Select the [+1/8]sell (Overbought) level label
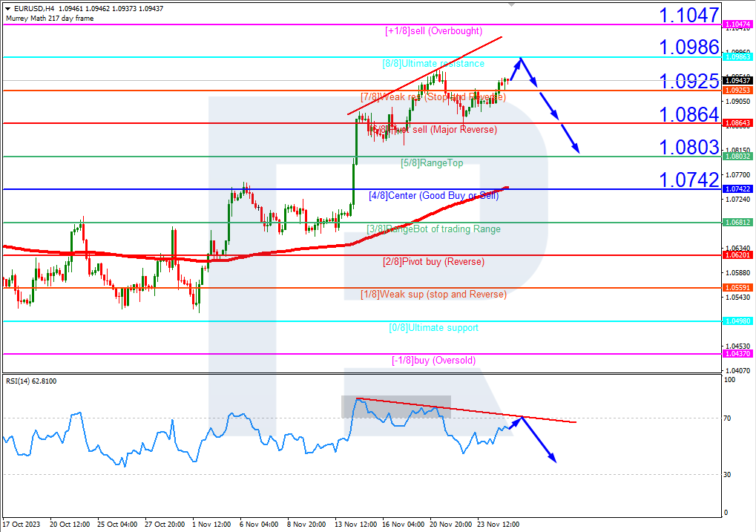The width and height of the screenshot is (756, 532). 434,31
